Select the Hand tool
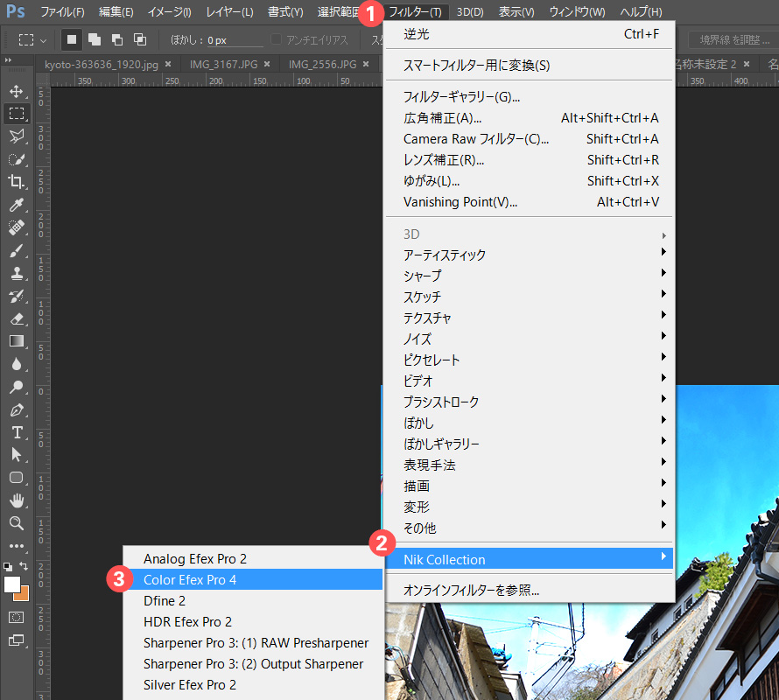Viewport: 779px width, 700px height. (x=17, y=500)
